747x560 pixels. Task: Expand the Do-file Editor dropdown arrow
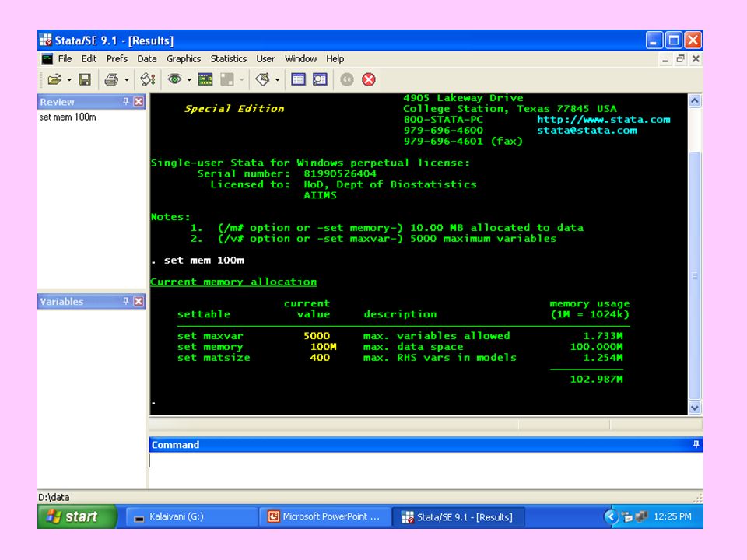point(277,80)
